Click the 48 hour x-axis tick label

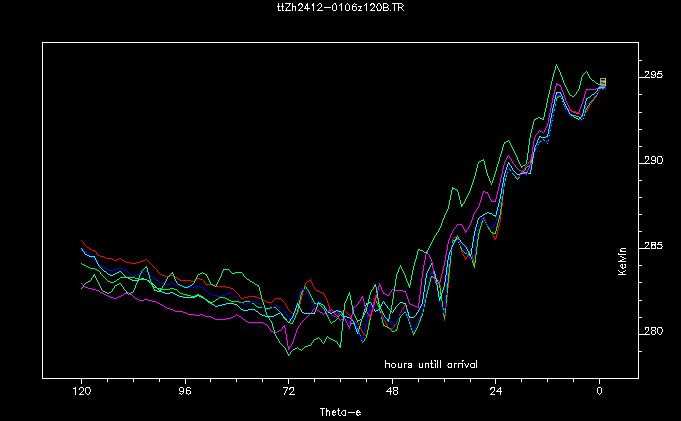click(x=392, y=394)
